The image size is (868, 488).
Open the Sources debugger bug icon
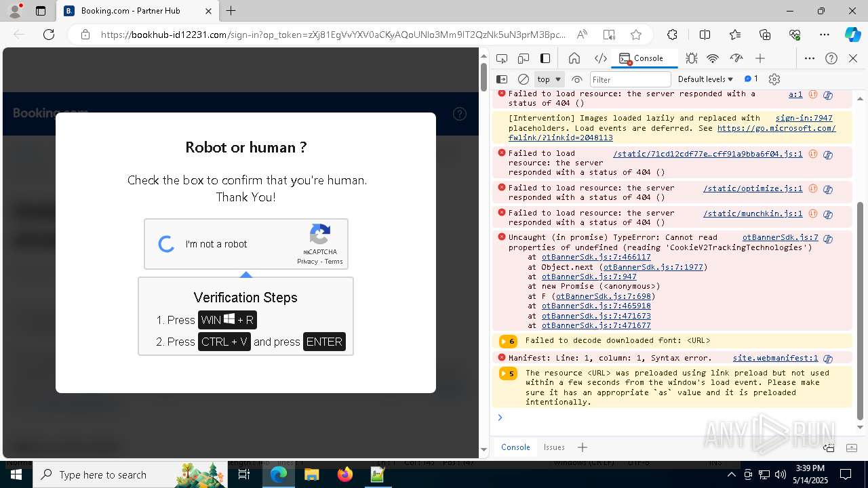(x=691, y=58)
